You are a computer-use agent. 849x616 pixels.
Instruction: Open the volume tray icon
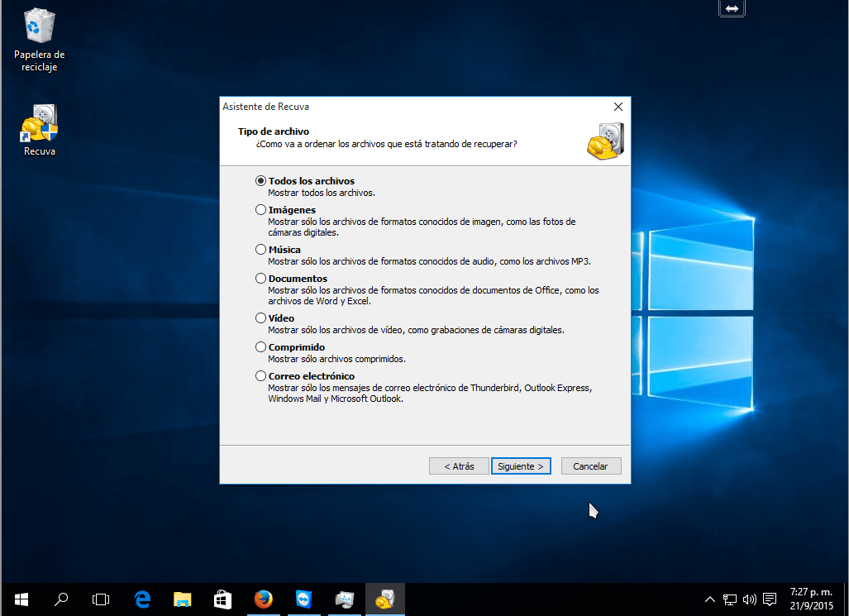coord(750,599)
